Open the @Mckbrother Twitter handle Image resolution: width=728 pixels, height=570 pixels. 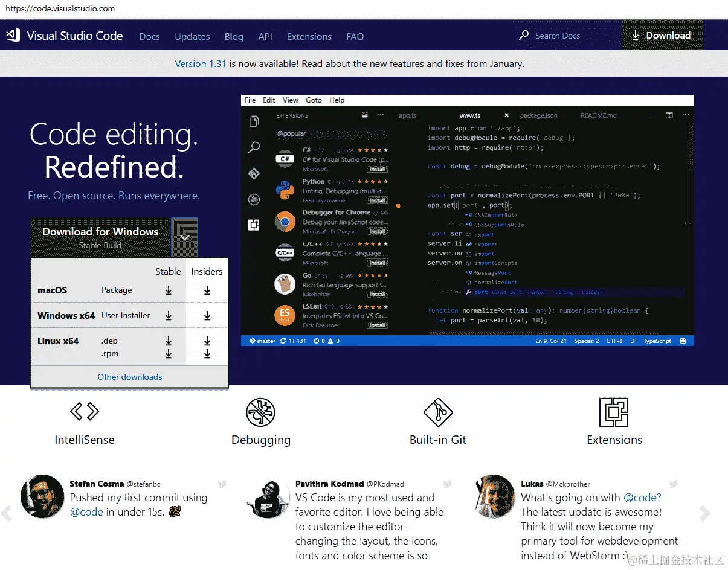click(x=569, y=484)
